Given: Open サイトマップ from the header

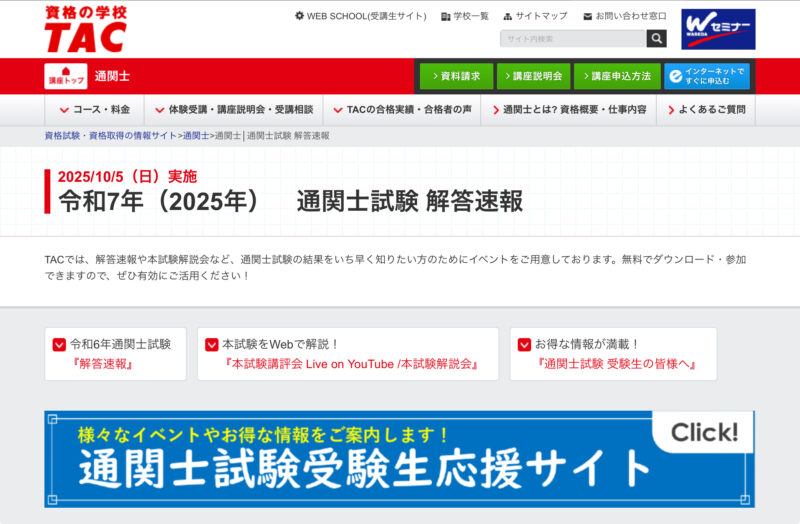Looking at the screenshot, I should pyautogui.click(x=535, y=16).
